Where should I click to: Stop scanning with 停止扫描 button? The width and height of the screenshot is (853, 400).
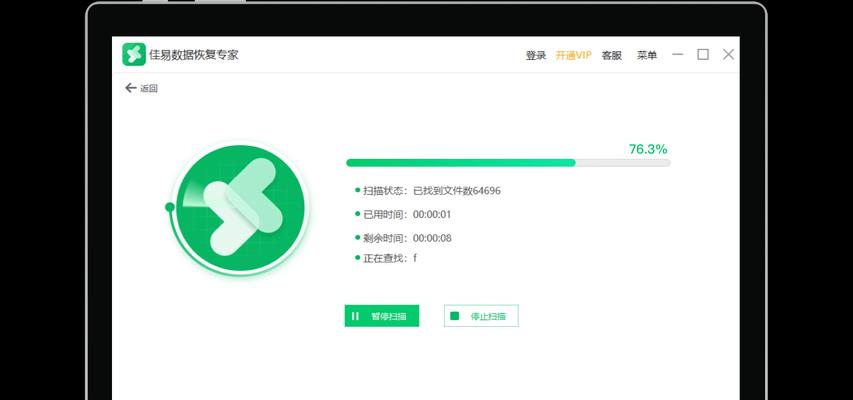coord(481,316)
